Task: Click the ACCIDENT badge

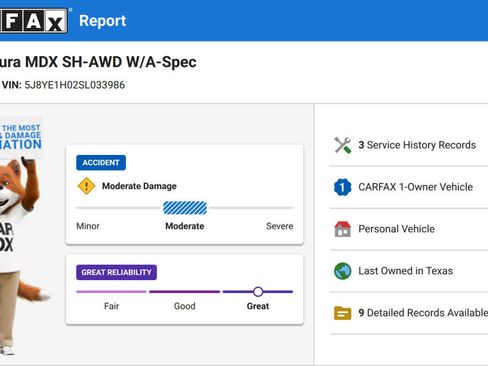Action: (101, 163)
